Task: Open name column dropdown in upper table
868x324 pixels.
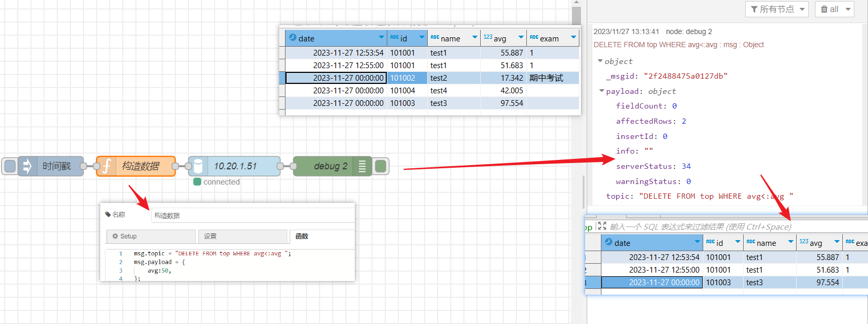Action: coord(475,37)
